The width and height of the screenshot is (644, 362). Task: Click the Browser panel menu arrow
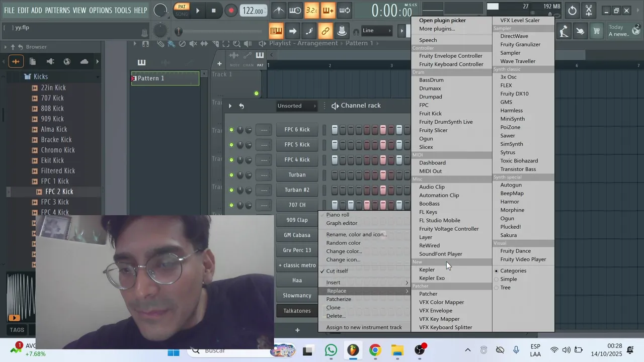(6, 47)
